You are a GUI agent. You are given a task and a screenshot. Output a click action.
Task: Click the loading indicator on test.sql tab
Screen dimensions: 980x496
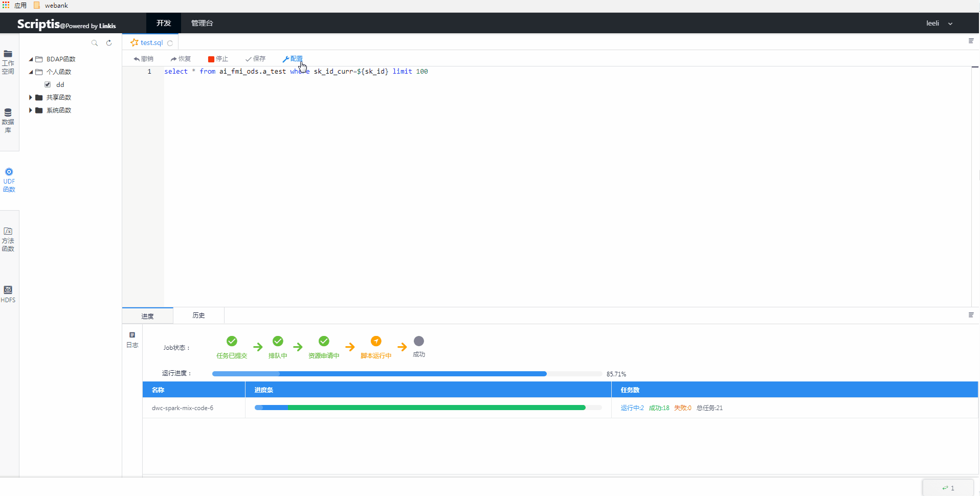click(170, 43)
